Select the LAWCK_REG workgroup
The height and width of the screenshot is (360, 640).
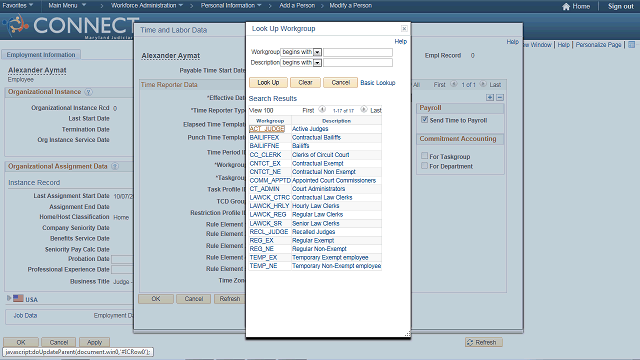(268, 215)
